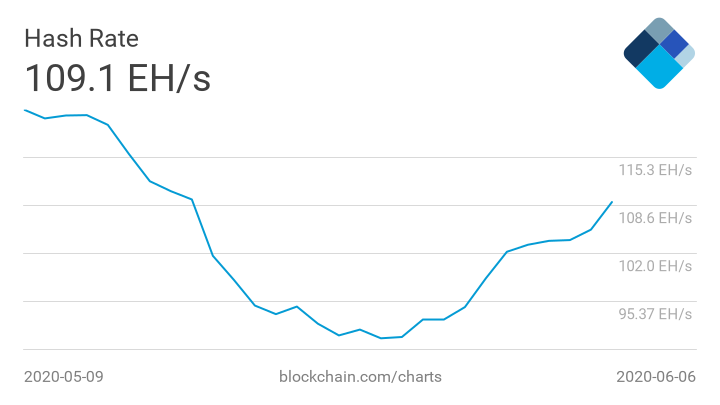Click the last data point of the line
This screenshot has height=405, width=720.
coord(611,202)
